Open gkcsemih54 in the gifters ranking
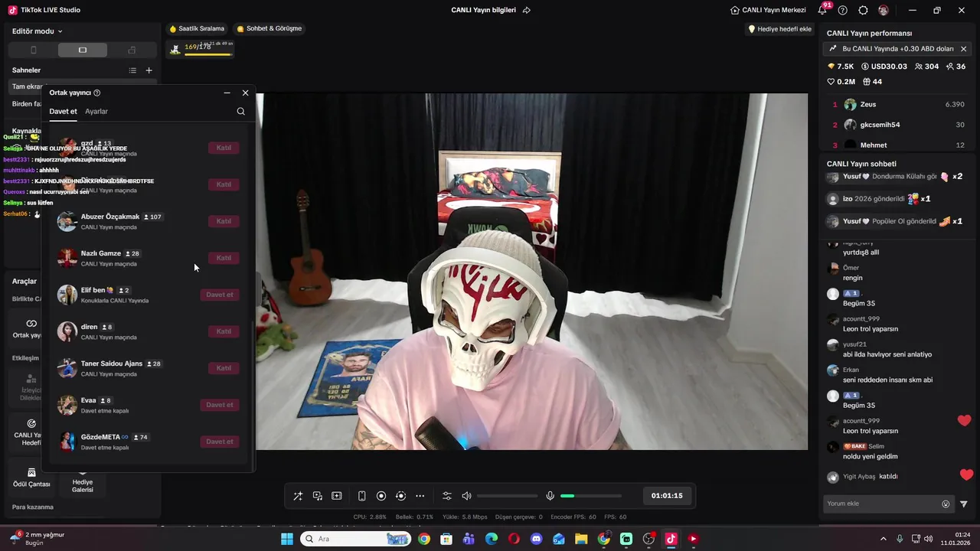This screenshot has width=980, height=551. point(899,125)
